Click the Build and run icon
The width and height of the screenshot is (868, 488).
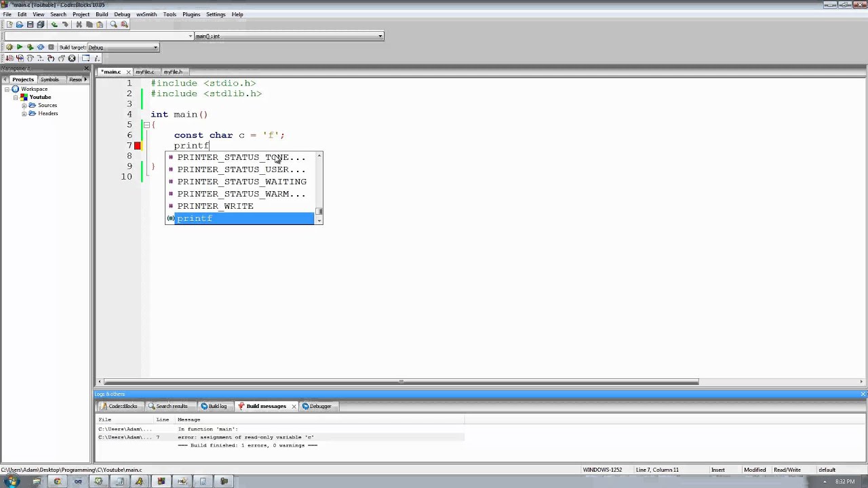[30, 47]
